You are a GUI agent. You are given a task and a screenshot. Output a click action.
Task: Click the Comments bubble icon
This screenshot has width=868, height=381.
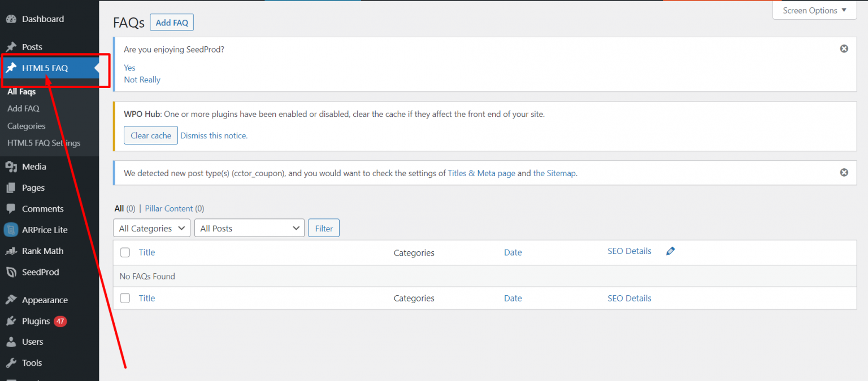click(x=11, y=208)
